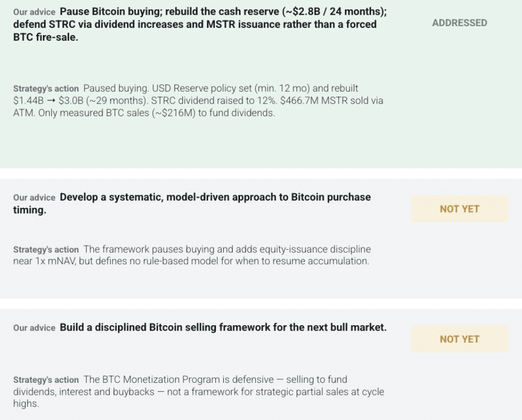The image size is (522, 420).
Task: Click "dividends, interest and buybacks" text line
Action: [x=84, y=392]
